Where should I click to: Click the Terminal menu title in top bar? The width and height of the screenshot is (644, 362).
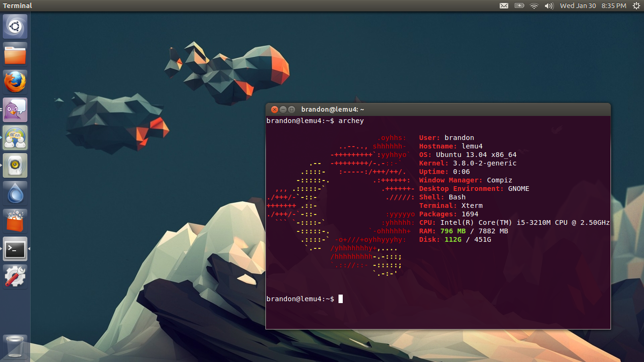[x=17, y=6]
